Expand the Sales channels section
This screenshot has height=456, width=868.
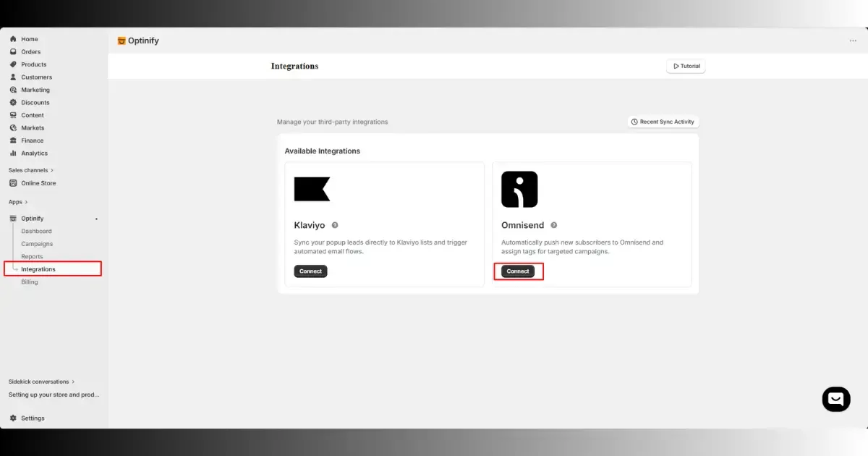[x=31, y=170]
